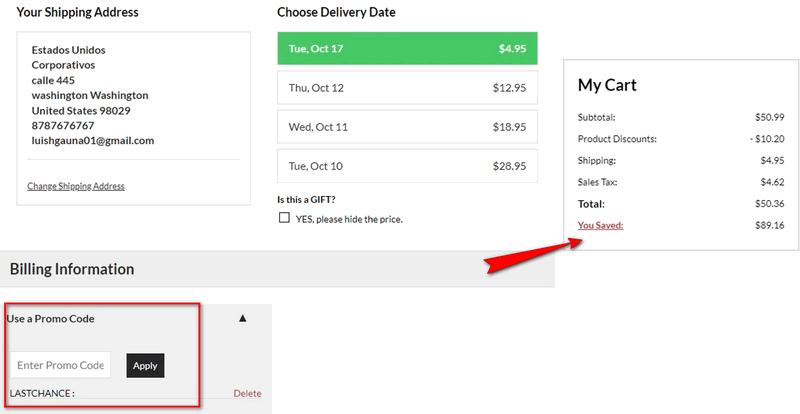The height and width of the screenshot is (414, 800).
Task: Click the My Cart heading
Action: point(607,85)
